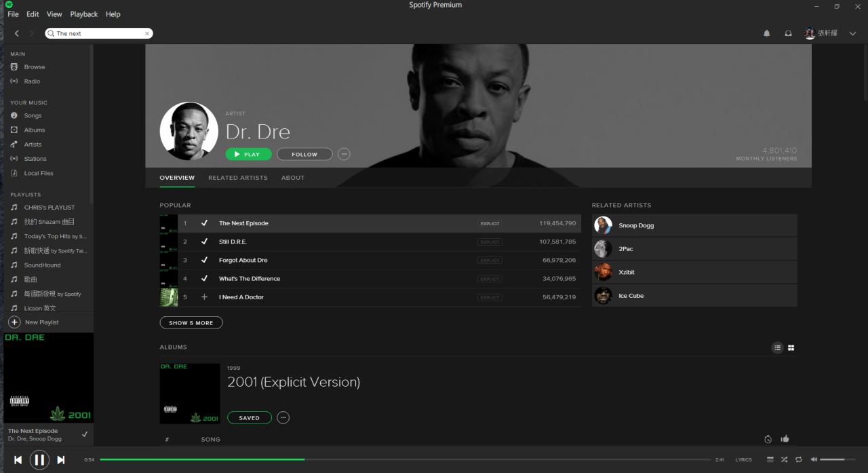Skip to the next track

[61, 460]
